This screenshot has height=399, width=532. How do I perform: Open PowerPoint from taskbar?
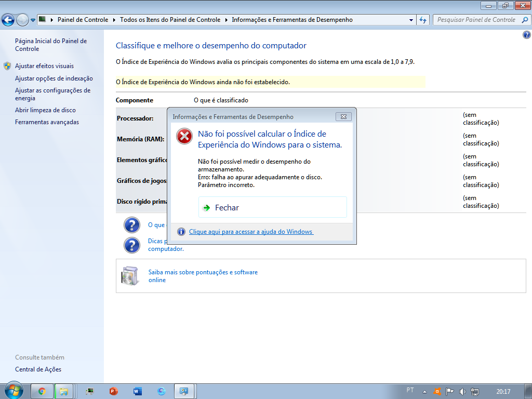click(114, 391)
